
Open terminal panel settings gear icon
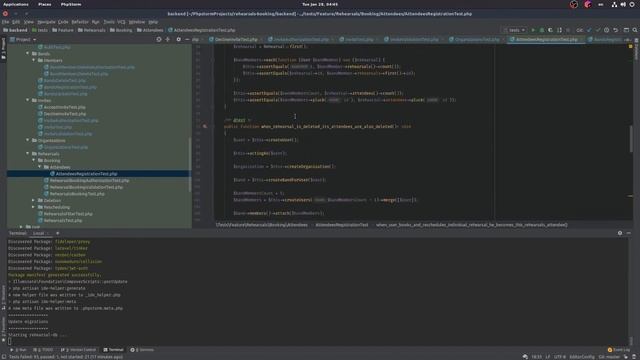(x=620, y=233)
